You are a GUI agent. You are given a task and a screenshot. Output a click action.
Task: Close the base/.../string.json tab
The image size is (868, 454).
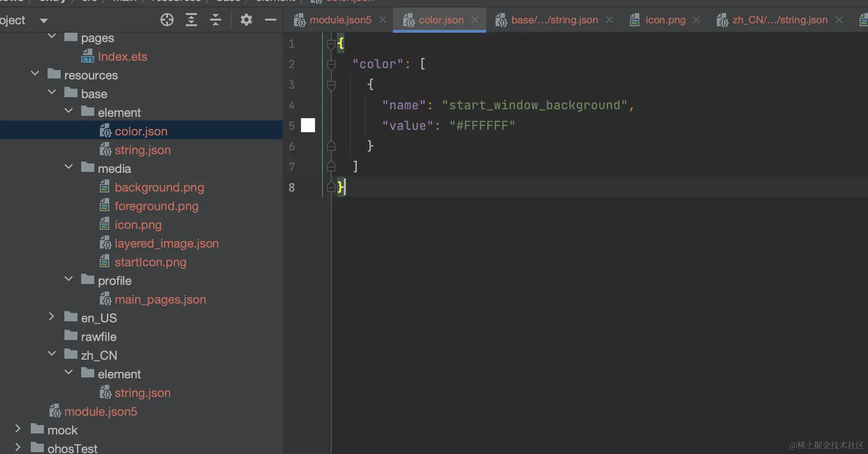pyautogui.click(x=609, y=20)
